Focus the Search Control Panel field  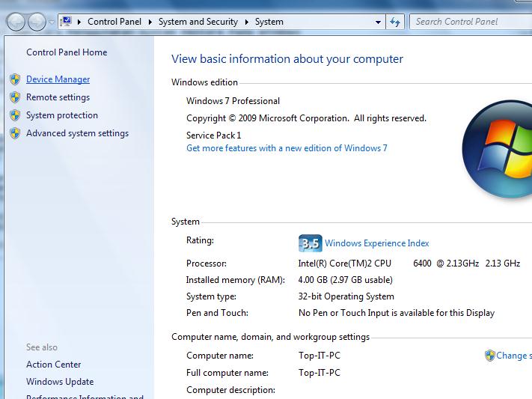click(471, 22)
